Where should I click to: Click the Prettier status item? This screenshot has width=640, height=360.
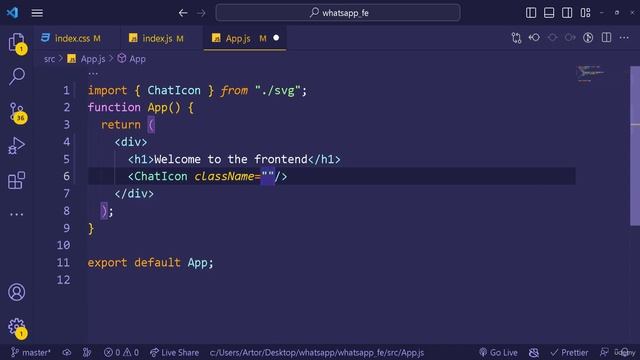[x=569, y=352]
